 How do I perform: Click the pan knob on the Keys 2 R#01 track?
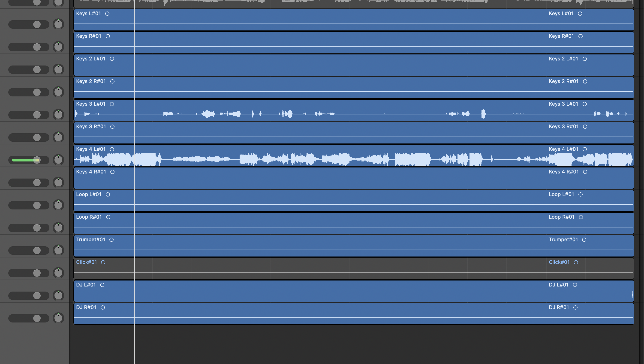click(x=58, y=92)
